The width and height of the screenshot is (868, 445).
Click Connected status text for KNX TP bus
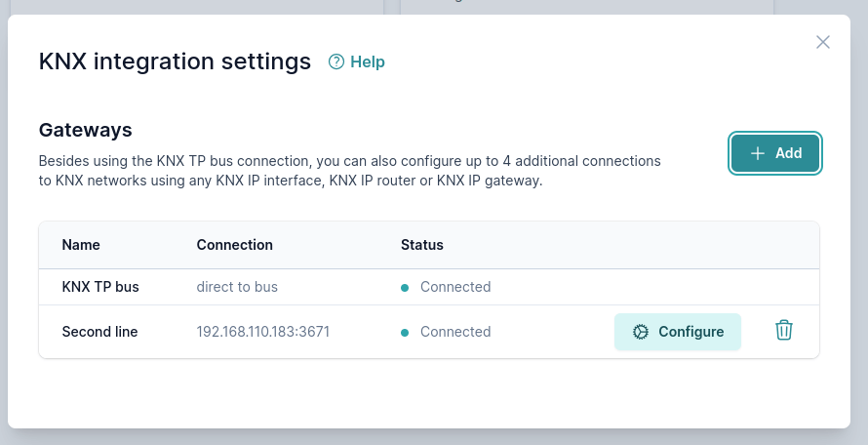[454, 287]
